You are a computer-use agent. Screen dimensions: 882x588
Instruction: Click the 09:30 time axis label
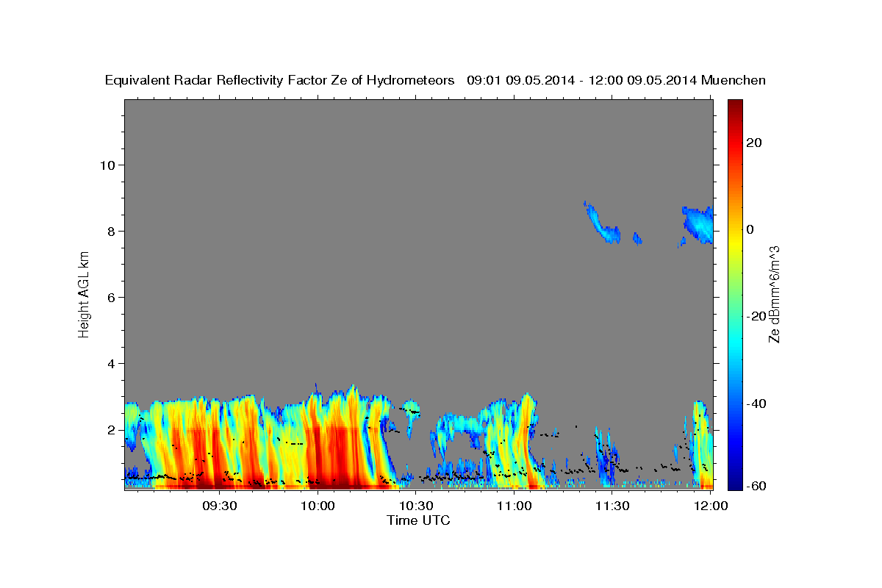[x=219, y=506]
